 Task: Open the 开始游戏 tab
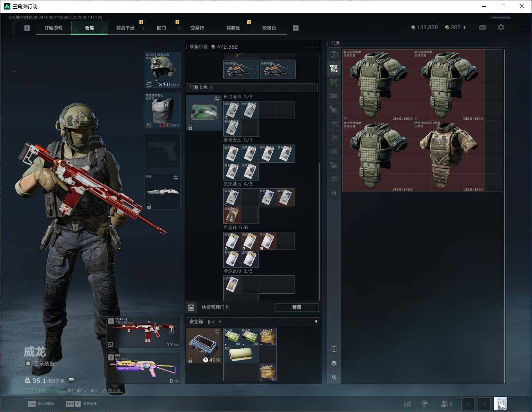54,28
